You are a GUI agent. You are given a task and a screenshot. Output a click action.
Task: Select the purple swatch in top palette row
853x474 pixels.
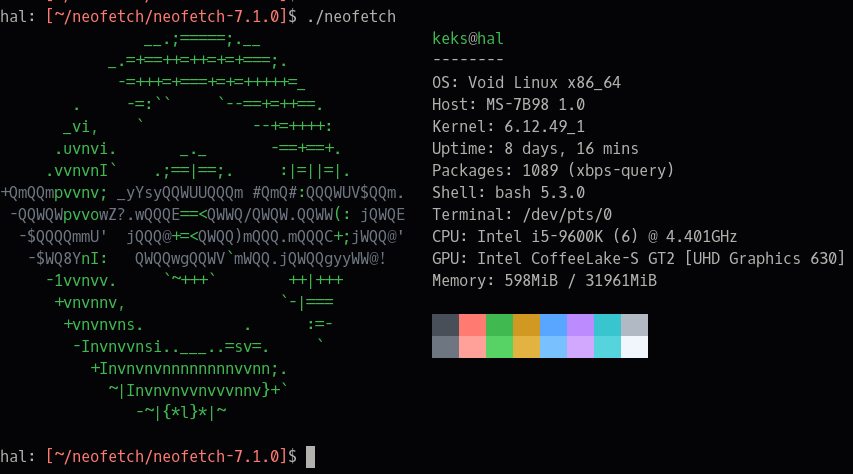point(580,325)
